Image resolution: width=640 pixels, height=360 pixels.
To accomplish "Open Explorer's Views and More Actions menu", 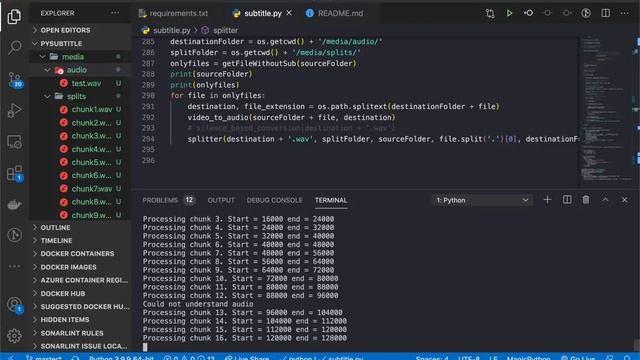I will pyautogui.click(x=115, y=13).
